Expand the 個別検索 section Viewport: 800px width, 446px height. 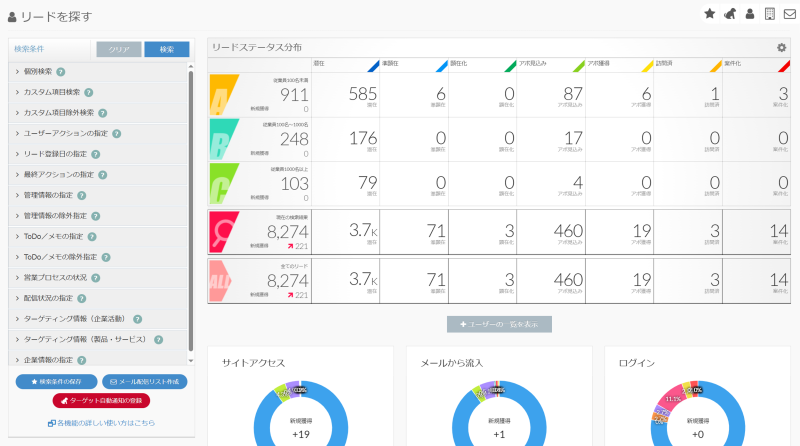[98, 71]
